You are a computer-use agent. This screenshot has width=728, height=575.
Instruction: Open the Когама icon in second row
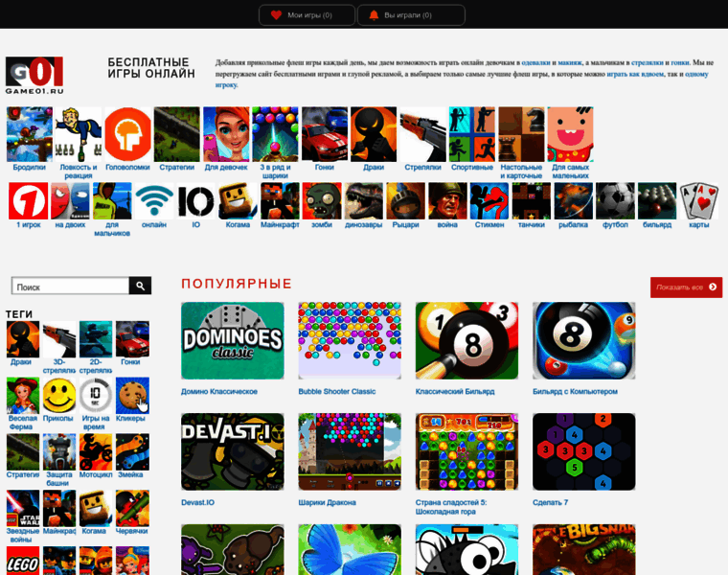click(x=238, y=200)
